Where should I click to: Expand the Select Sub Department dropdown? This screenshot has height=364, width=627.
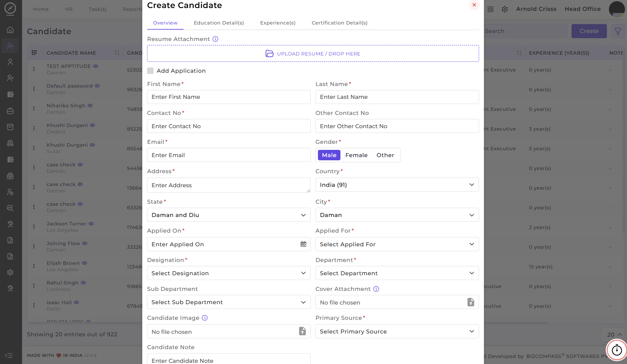229,302
